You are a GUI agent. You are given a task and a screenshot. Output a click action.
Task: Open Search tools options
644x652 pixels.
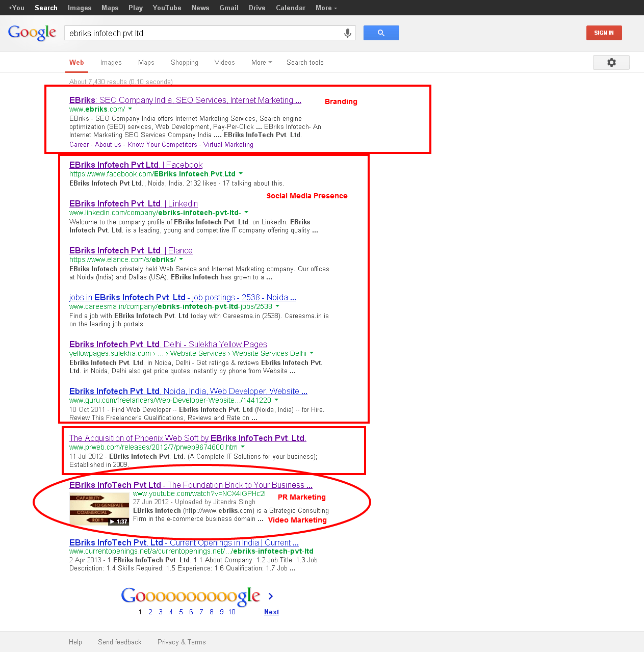tap(305, 62)
